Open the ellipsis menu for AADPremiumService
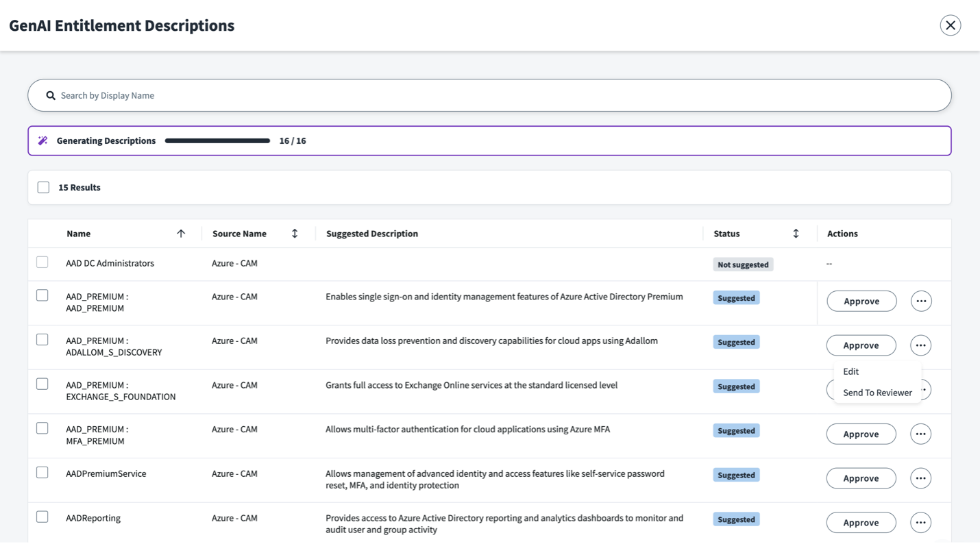The width and height of the screenshot is (980, 544). [x=921, y=478]
